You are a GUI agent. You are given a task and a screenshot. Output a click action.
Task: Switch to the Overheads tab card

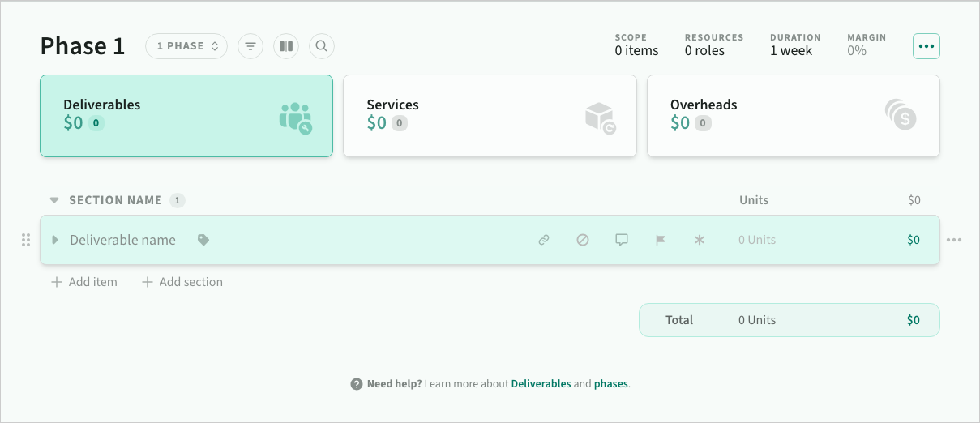793,116
